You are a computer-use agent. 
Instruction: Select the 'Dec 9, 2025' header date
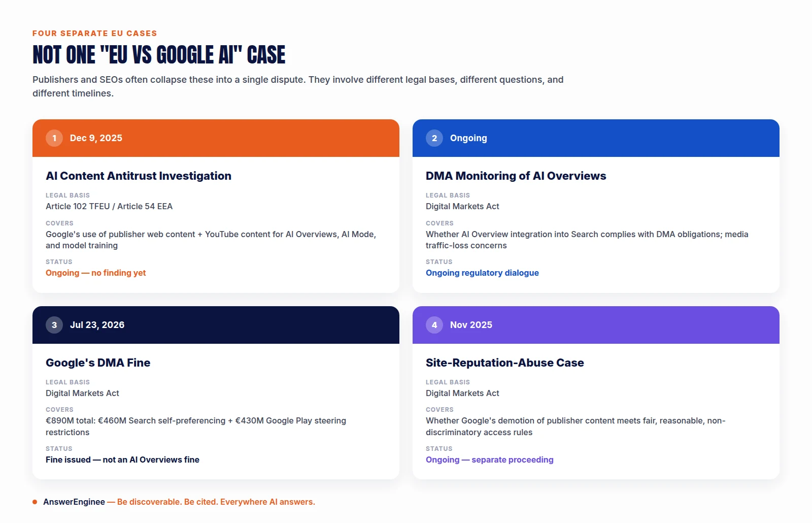tap(96, 138)
